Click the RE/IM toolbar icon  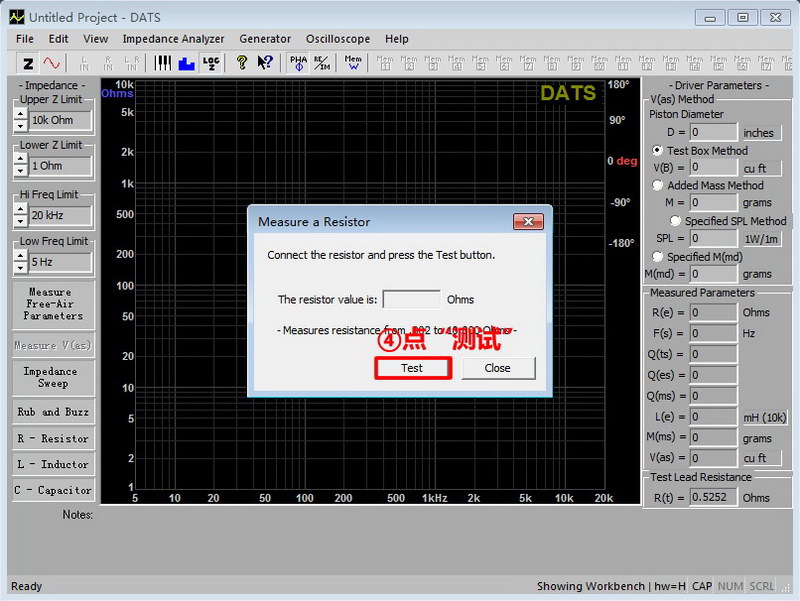pyautogui.click(x=322, y=63)
